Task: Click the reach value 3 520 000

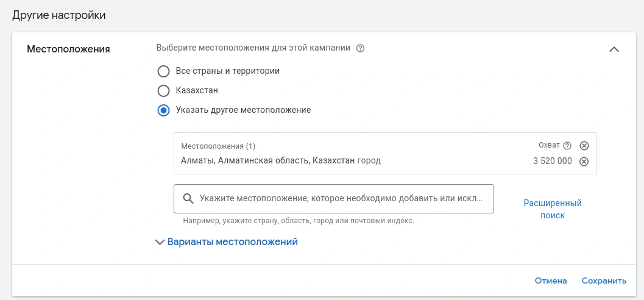Action: coord(553,161)
